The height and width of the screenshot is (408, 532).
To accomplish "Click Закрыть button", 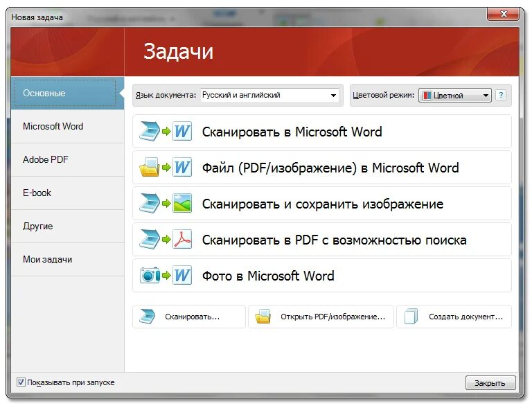I will tap(490, 383).
